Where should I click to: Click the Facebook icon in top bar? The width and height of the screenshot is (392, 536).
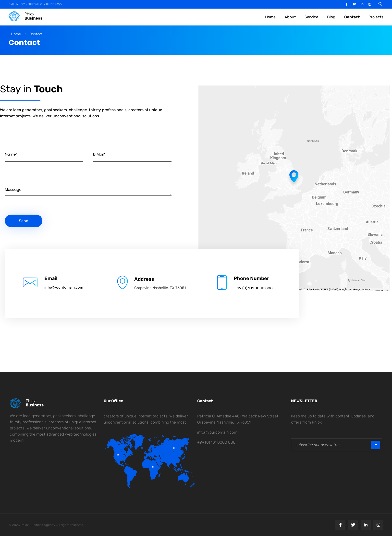pos(347,4)
